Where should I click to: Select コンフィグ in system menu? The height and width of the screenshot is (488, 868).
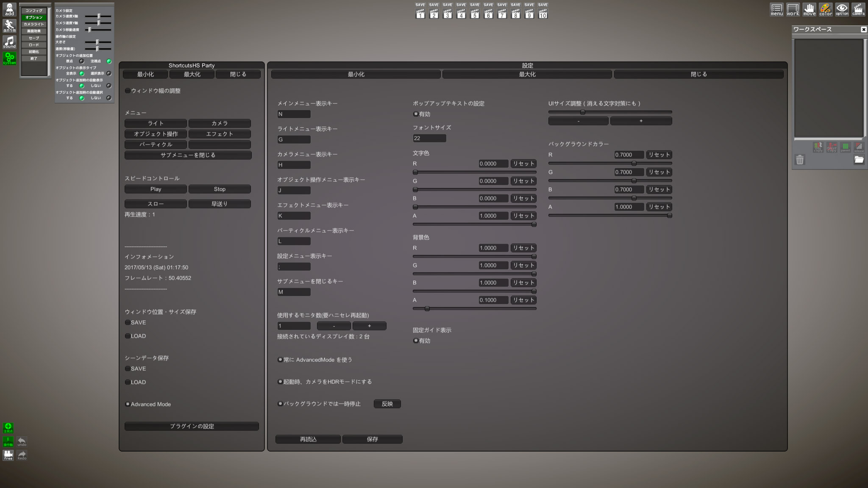34,11
